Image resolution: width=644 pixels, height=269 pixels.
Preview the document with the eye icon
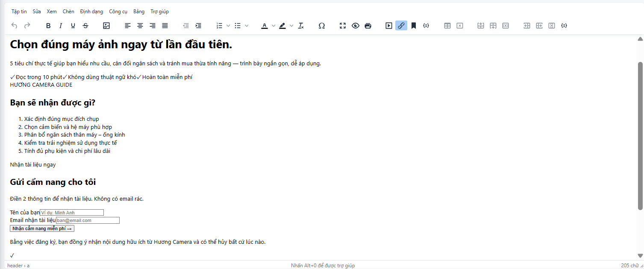click(356, 26)
